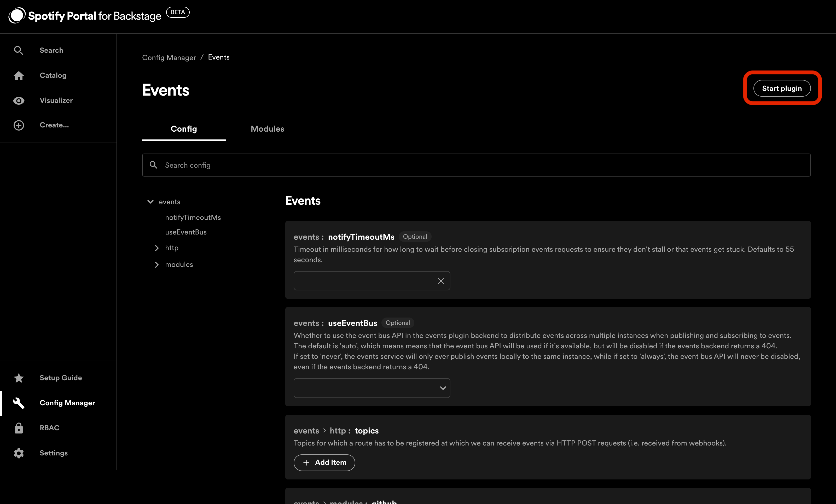Click the Create plus-circle icon
This screenshot has height=504, width=836.
tap(19, 125)
